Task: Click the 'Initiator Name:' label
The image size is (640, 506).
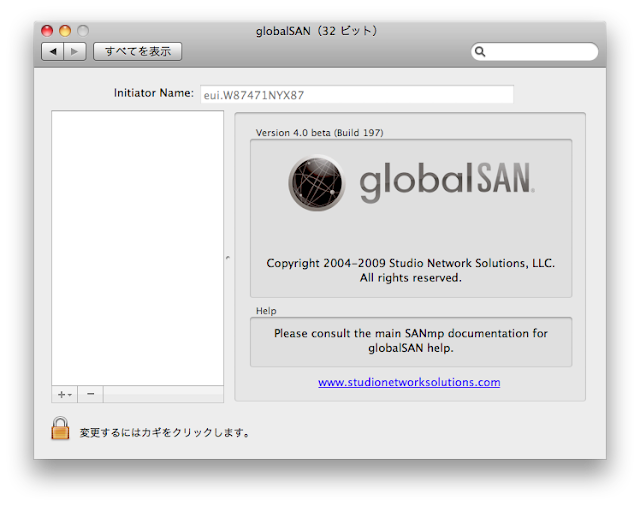Action: click(x=154, y=93)
